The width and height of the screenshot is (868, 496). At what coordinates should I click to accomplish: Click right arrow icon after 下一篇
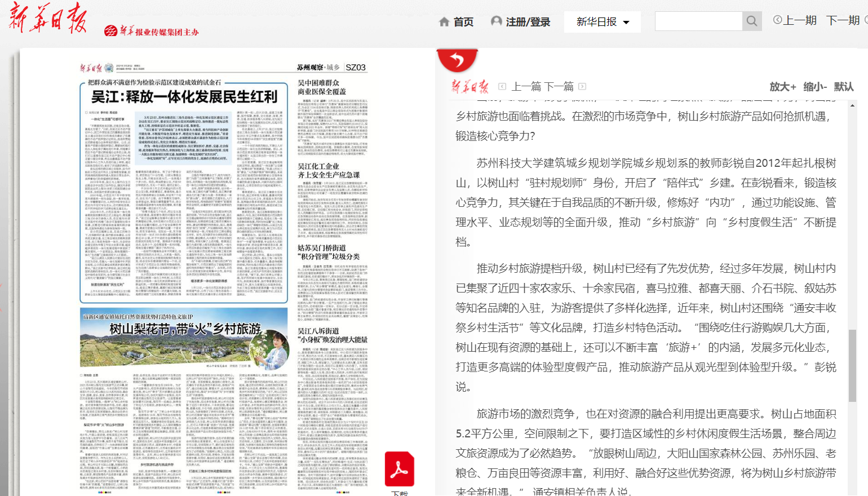pos(582,86)
